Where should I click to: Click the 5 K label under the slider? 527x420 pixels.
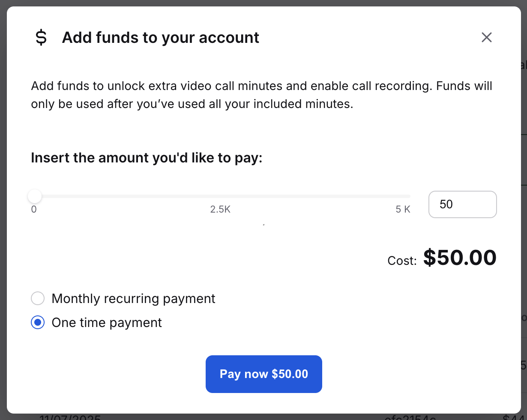pyautogui.click(x=403, y=210)
